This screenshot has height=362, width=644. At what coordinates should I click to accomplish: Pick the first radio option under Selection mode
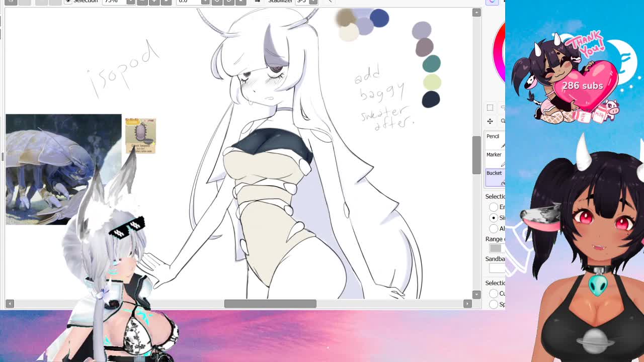(x=494, y=207)
